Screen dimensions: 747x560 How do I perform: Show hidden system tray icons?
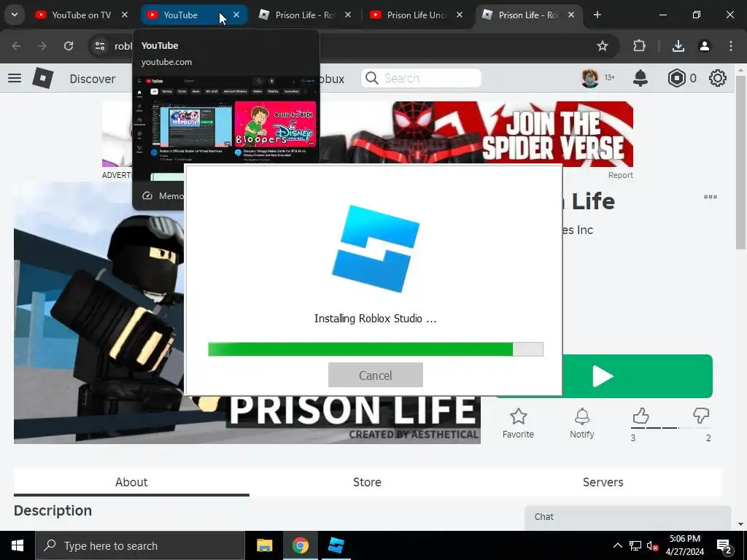click(x=617, y=545)
